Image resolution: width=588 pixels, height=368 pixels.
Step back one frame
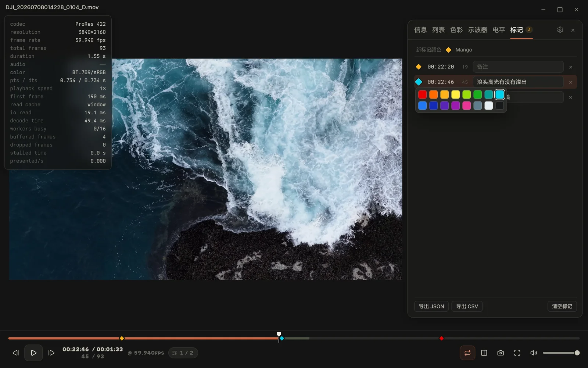click(x=15, y=353)
